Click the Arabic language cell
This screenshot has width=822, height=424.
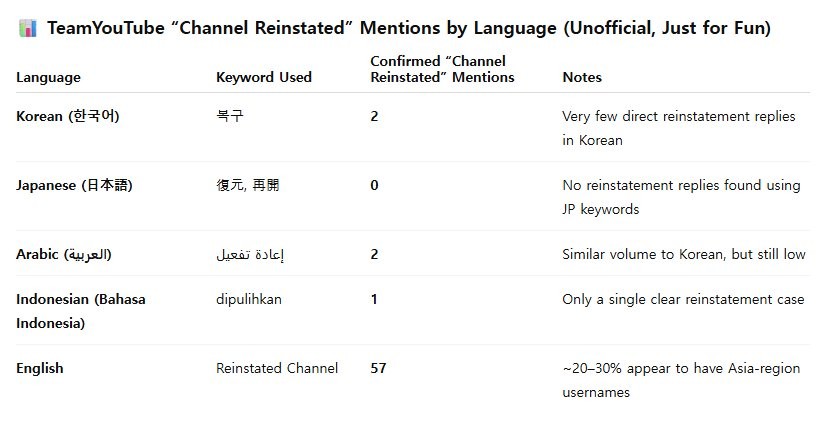[x=64, y=254]
